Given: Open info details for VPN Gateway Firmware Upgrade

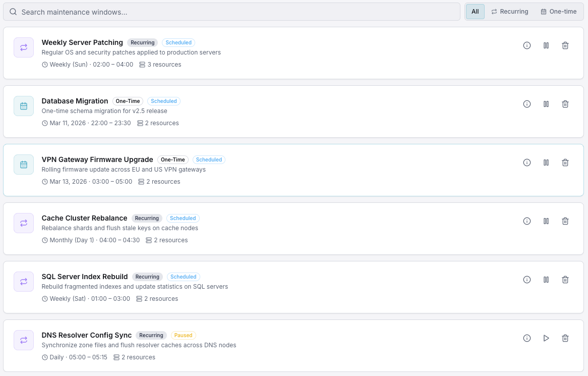Looking at the screenshot, I should (527, 163).
